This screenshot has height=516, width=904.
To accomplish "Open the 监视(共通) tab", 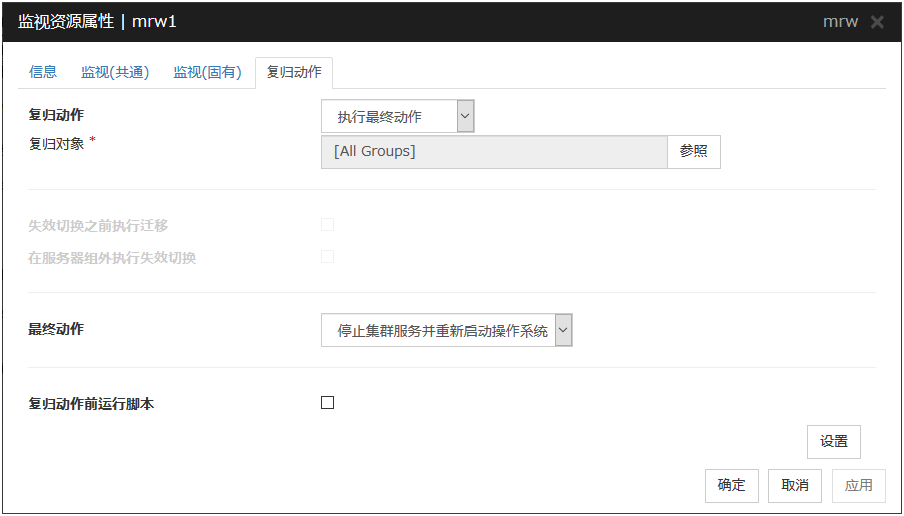I will pyautogui.click(x=115, y=72).
